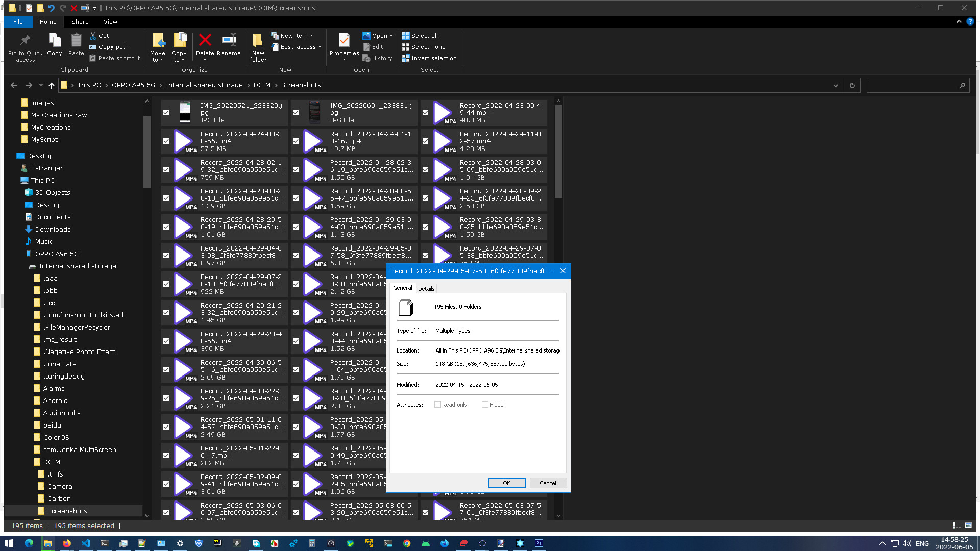Click Select none in ribbon

[x=424, y=47]
